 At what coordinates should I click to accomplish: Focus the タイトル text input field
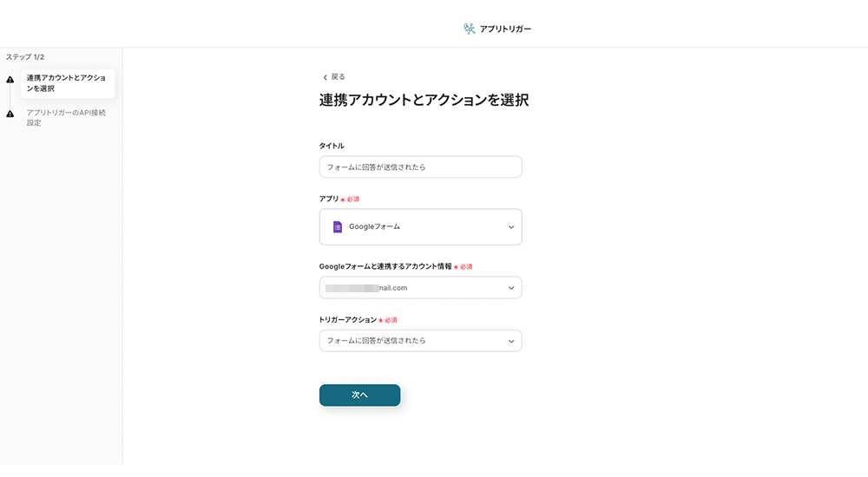point(420,167)
